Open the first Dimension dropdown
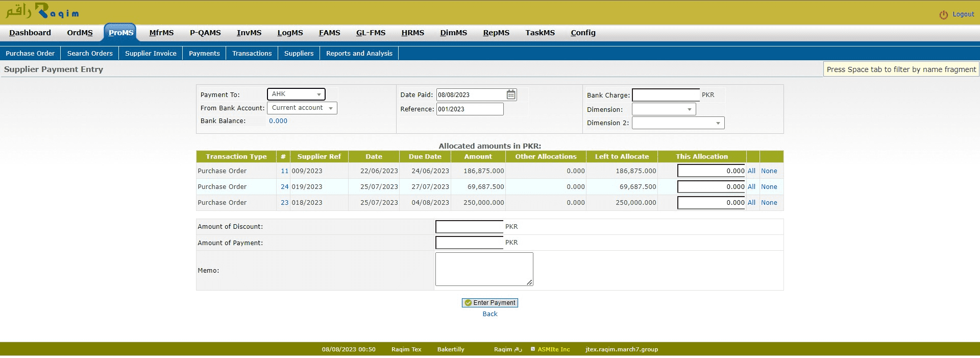Viewport: 980px width, 358px height. [x=664, y=109]
